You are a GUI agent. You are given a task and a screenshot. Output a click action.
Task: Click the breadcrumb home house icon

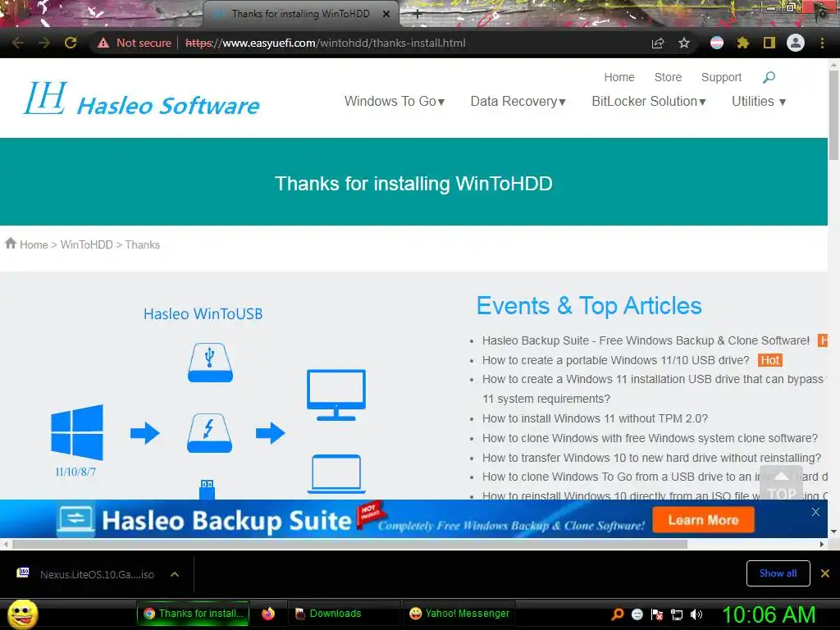pos(11,243)
